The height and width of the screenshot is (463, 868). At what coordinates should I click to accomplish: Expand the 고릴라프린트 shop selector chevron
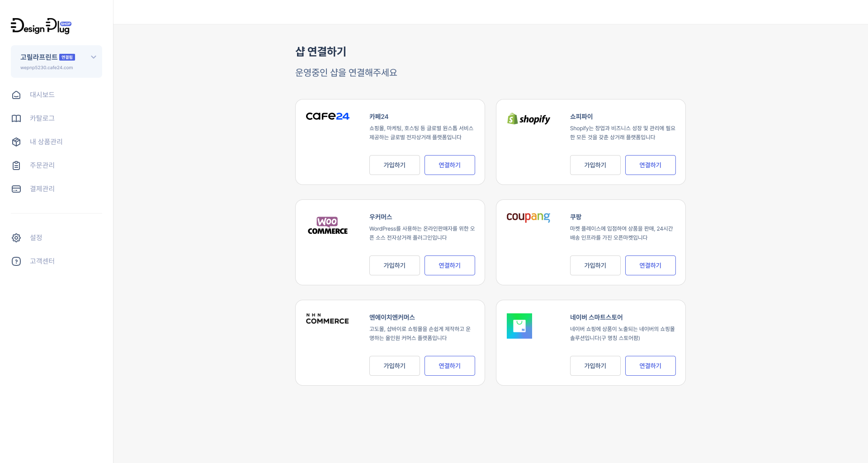click(94, 57)
